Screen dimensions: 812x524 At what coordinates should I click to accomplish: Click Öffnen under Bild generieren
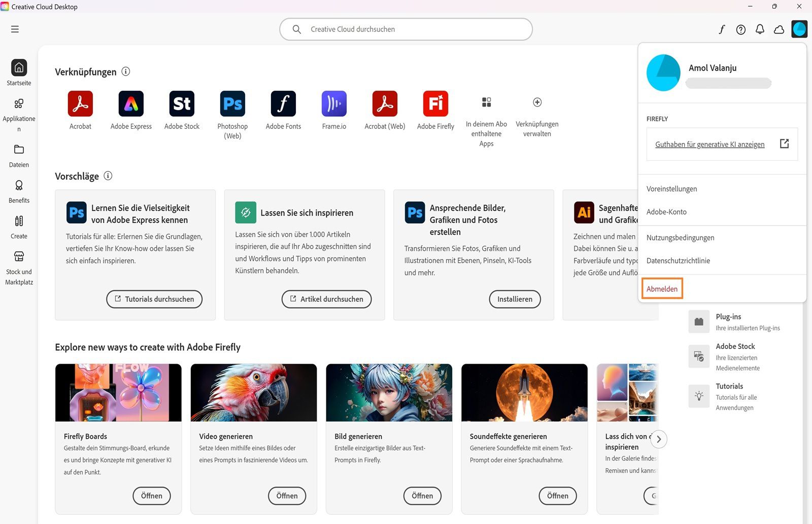click(422, 496)
